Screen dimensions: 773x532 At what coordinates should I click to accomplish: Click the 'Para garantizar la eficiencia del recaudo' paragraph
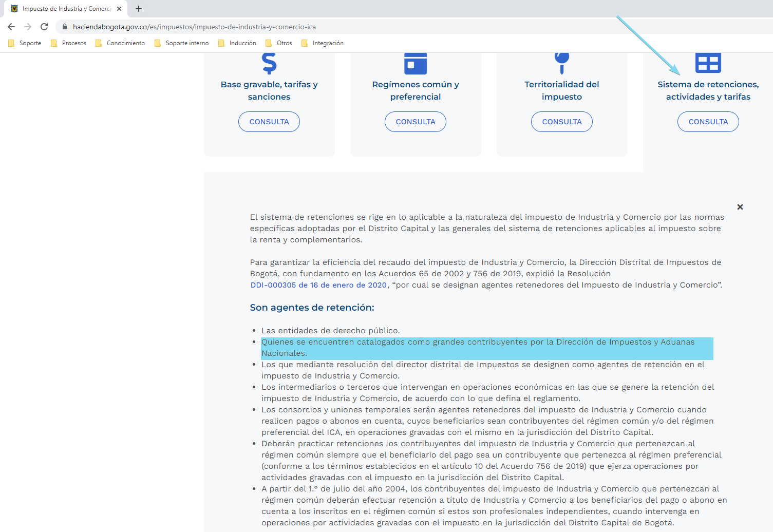pyautogui.click(x=486, y=274)
